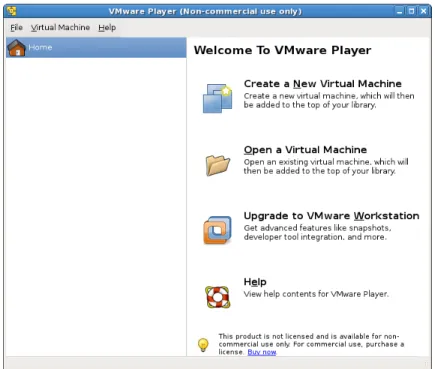Minimize the VMware Player window
The image size is (435, 369).
pyautogui.click(x=400, y=11)
